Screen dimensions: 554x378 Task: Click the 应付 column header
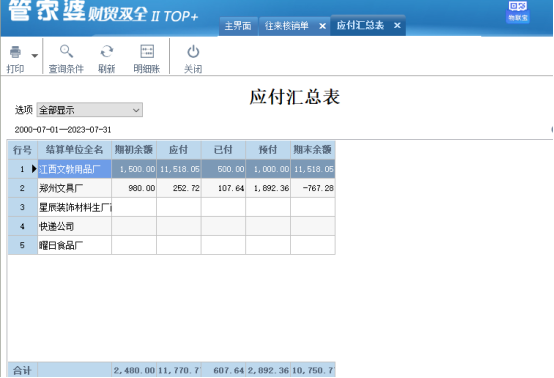pos(179,150)
